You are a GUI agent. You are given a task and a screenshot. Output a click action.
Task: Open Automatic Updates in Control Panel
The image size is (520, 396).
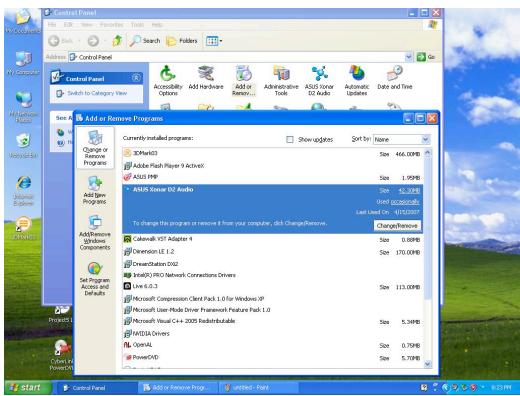357,80
